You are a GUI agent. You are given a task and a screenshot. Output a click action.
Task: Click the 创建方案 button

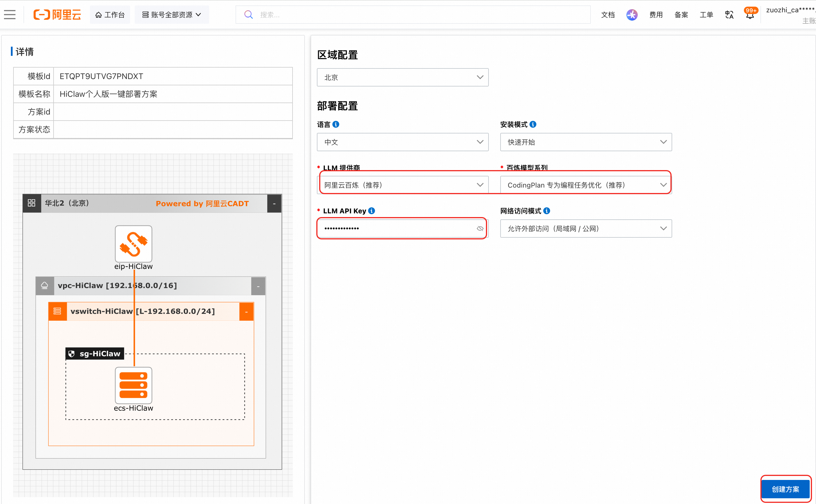785,489
